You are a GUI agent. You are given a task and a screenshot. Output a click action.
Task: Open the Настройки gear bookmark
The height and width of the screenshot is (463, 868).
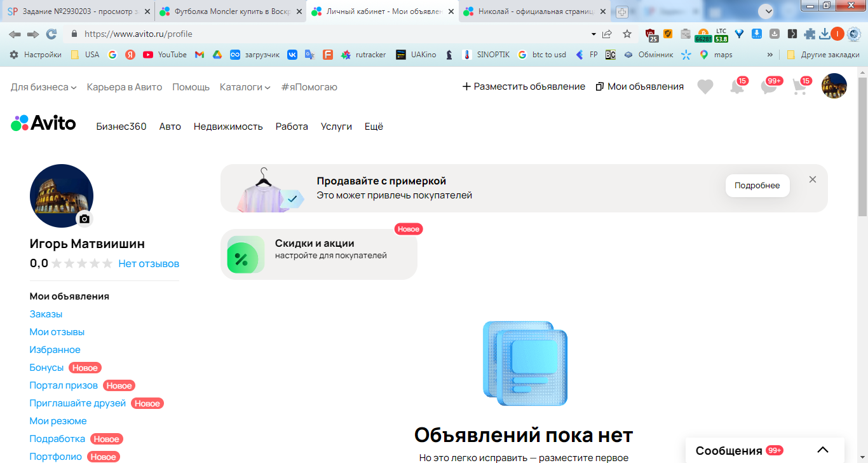(x=36, y=55)
